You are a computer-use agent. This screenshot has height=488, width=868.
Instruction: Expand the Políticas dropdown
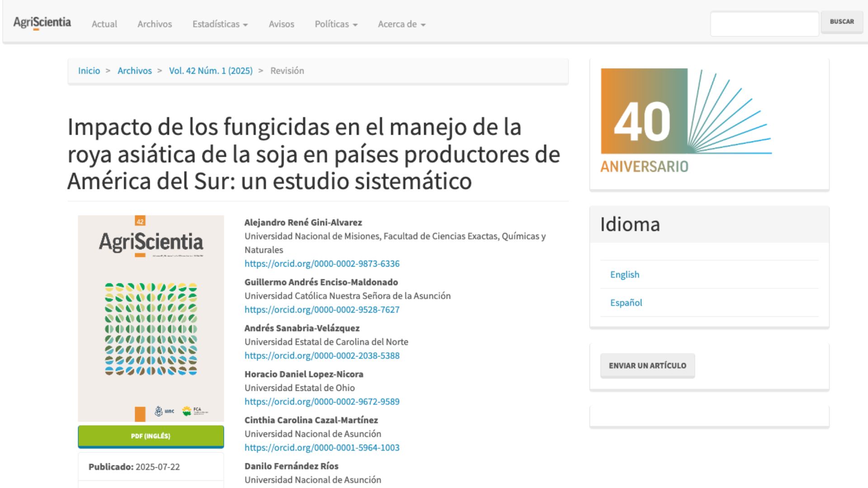tap(336, 24)
